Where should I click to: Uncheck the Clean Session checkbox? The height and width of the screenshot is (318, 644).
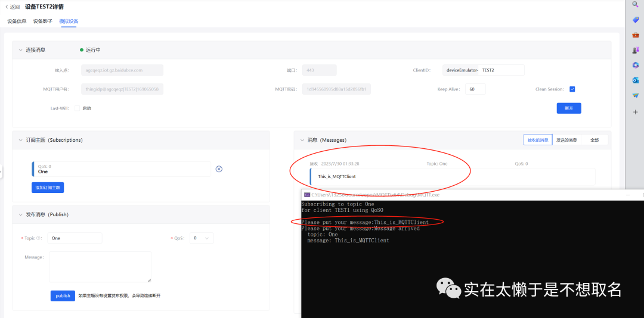pos(572,89)
